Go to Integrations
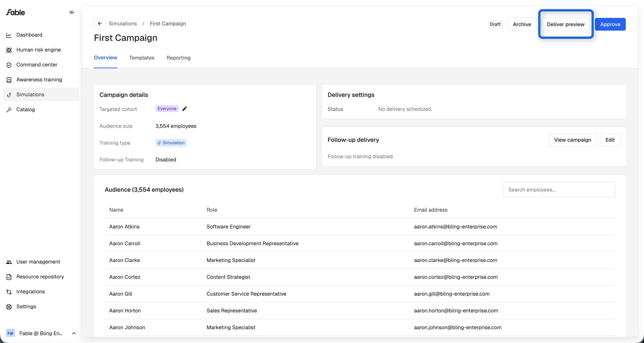 [41, 292]
